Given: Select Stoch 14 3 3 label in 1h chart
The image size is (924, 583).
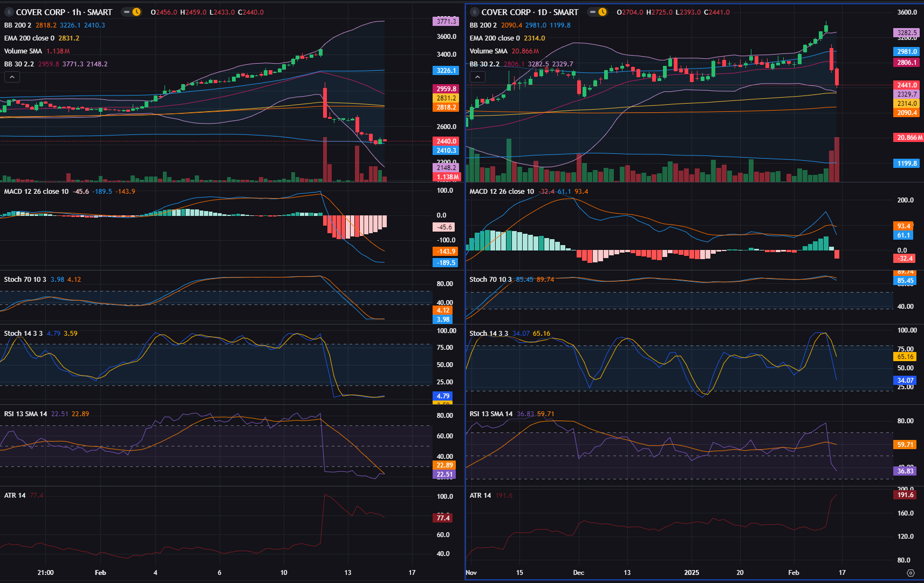Looking at the screenshot, I should point(23,334).
